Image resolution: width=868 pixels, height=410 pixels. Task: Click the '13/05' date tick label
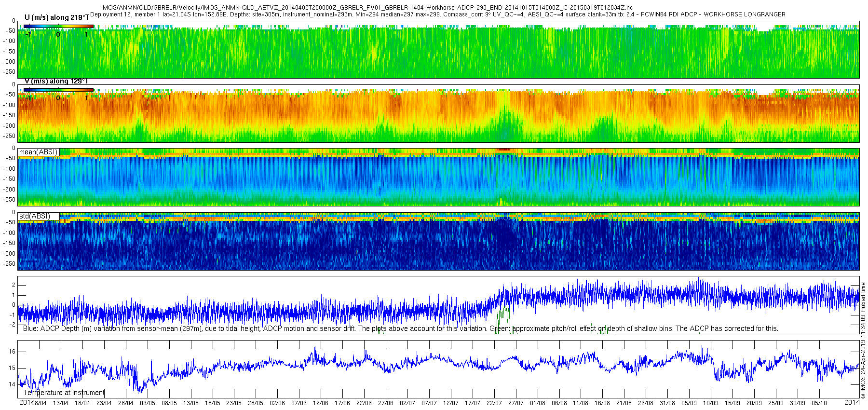[190, 403]
